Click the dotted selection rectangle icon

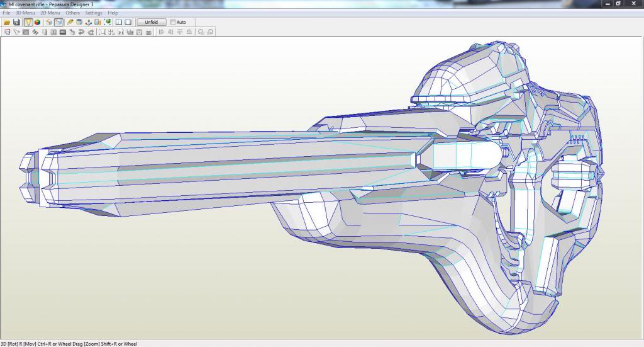[102, 32]
